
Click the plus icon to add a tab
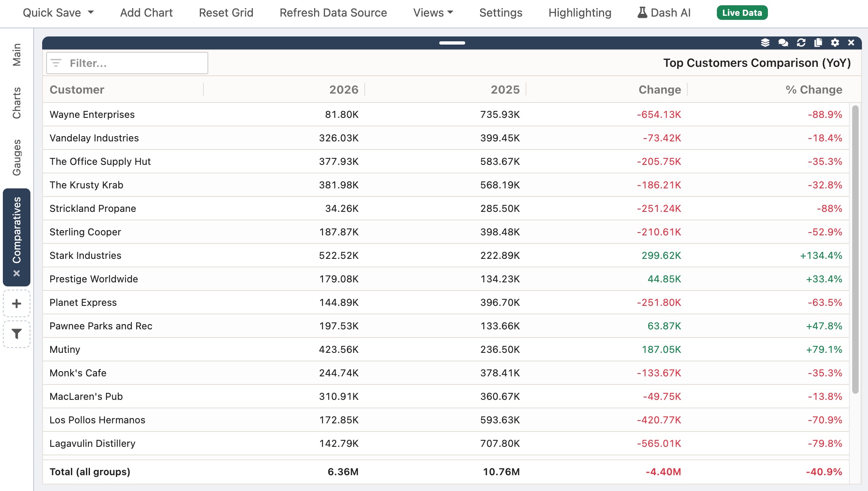[x=17, y=303]
